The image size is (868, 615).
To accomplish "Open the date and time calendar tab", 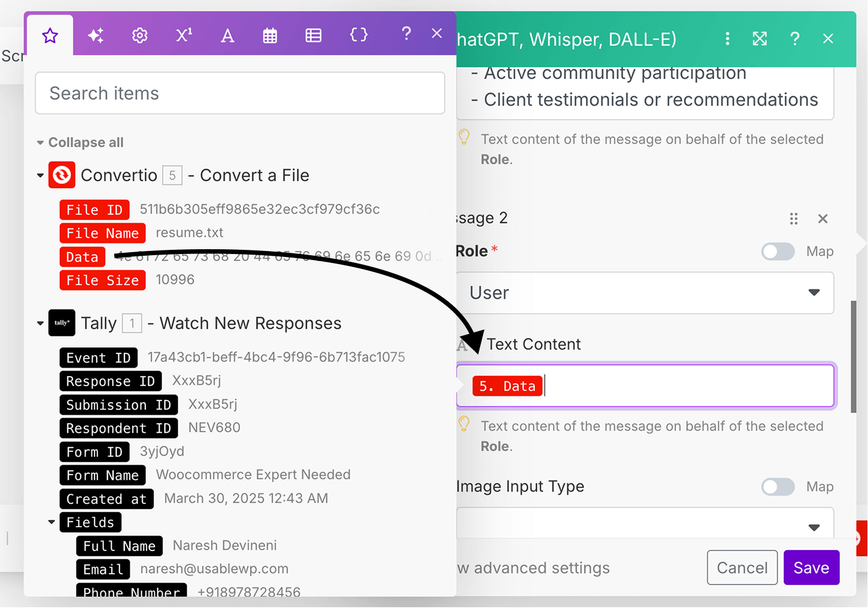I will coord(270,36).
